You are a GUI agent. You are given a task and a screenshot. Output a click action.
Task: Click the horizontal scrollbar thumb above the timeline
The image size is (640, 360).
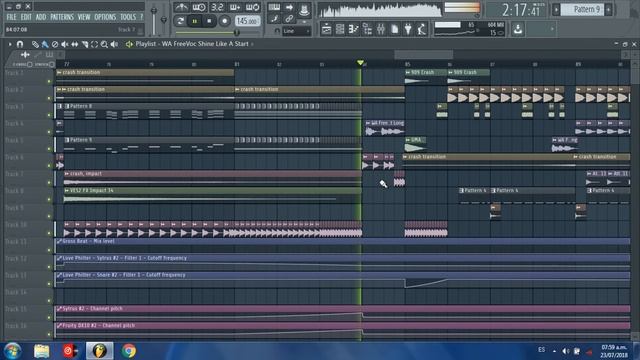pyautogui.click(x=424, y=54)
